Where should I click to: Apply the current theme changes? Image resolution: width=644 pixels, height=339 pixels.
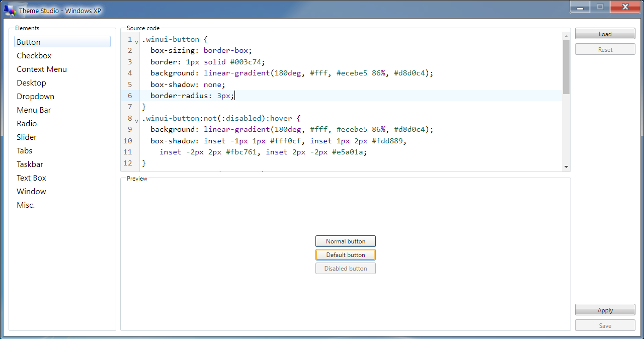coord(605,309)
